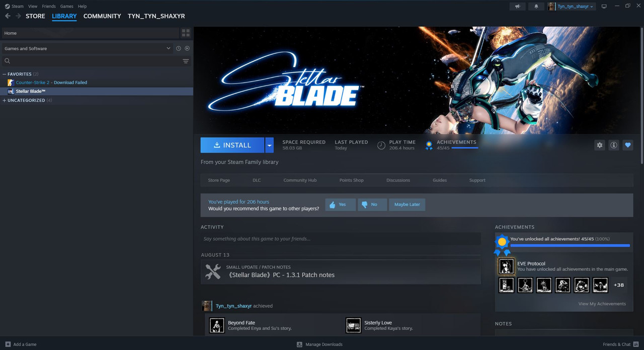This screenshot has width=644, height=350.
Task: Click the main page vertical scrollbar
Action: [641, 95]
